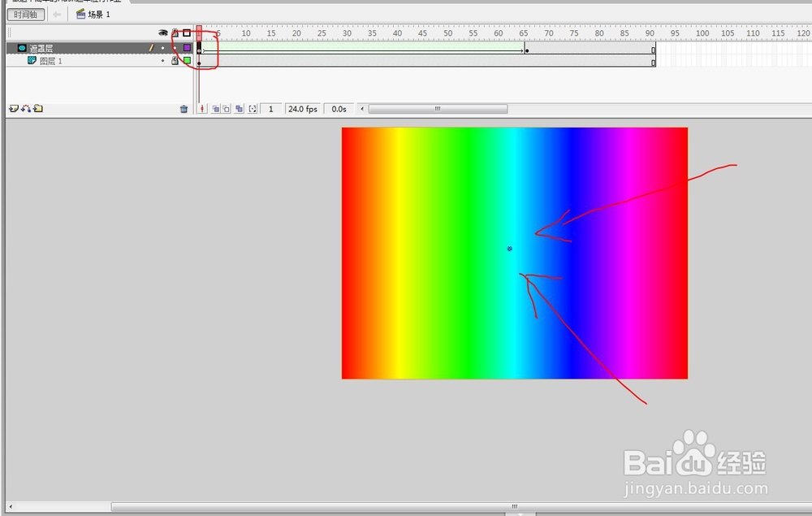Click the back arrow beside 时间轴
812x516 pixels.
click(x=57, y=15)
